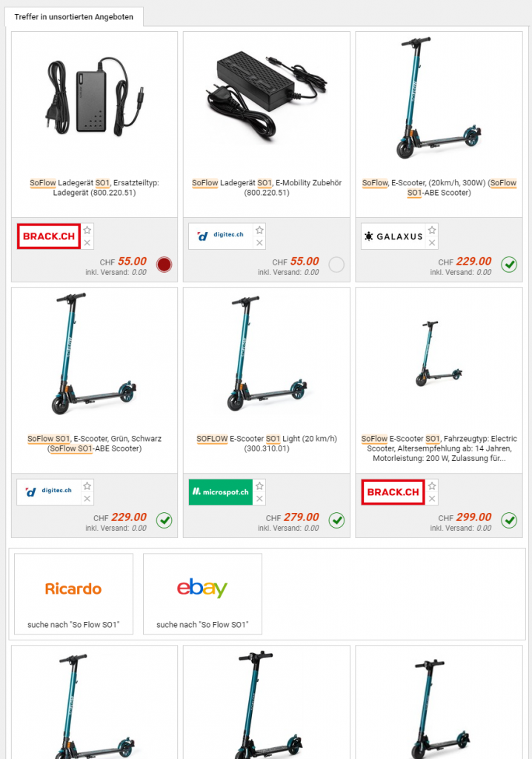Screen dimensions: 532x759
Task: Click the Galaxus shop logo
Action: (393, 236)
